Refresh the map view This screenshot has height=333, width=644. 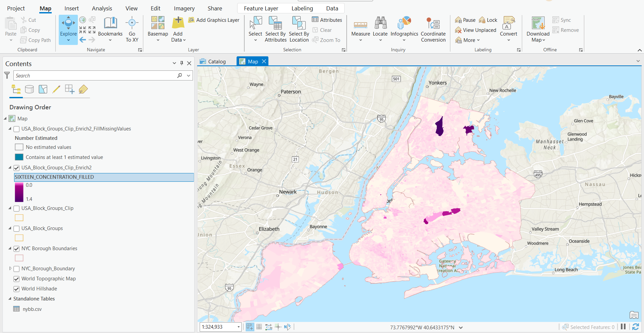tap(635, 327)
